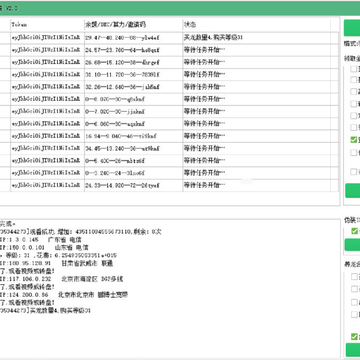
Task: Select the balance cell starting with 24.57
Action: [x=133, y=50]
